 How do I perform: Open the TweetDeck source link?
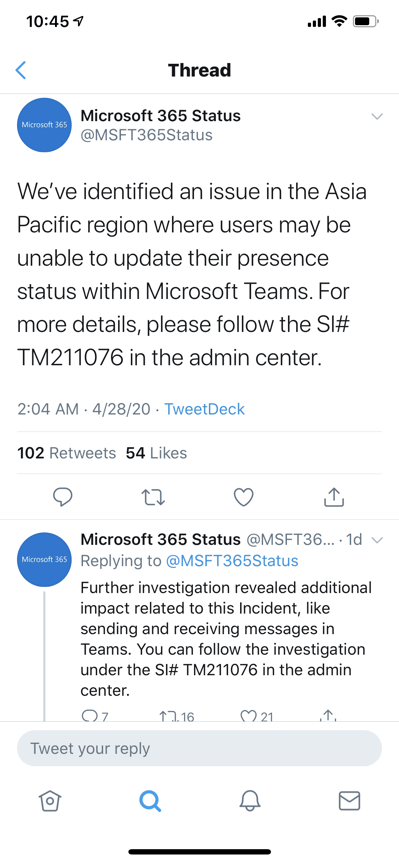coord(205,409)
